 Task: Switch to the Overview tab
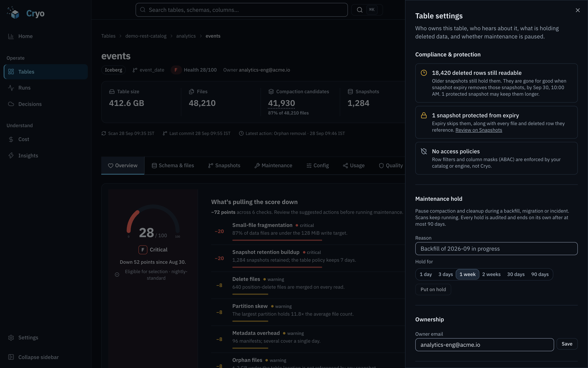point(123,166)
